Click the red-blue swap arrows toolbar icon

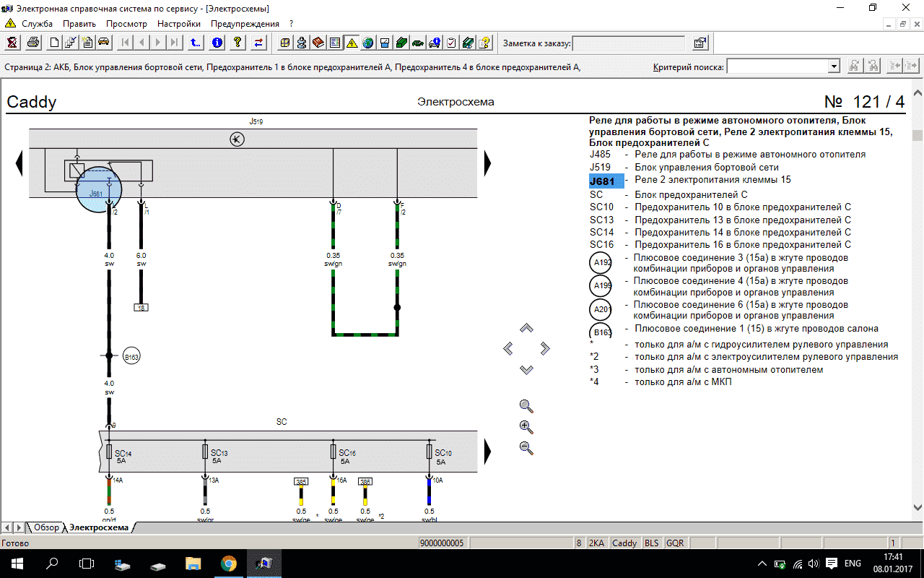point(258,43)
